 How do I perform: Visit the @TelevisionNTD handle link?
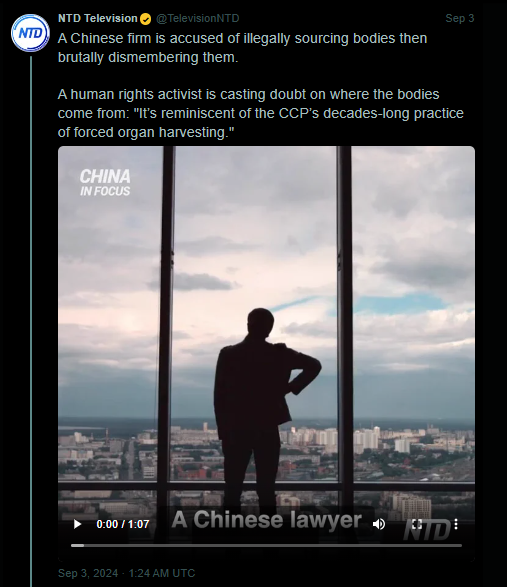(197, 18)
